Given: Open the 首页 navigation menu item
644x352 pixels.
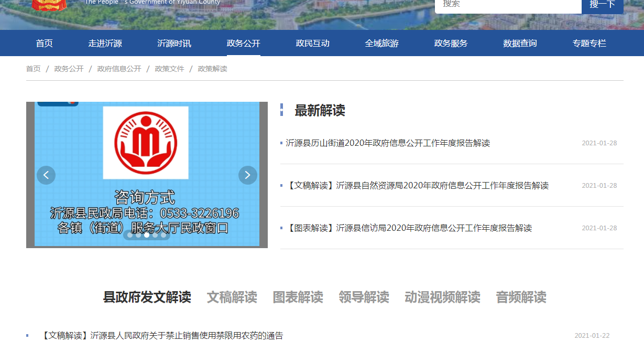Looking at the screenshot, I should pyautogui.click(x=45, y=44).
